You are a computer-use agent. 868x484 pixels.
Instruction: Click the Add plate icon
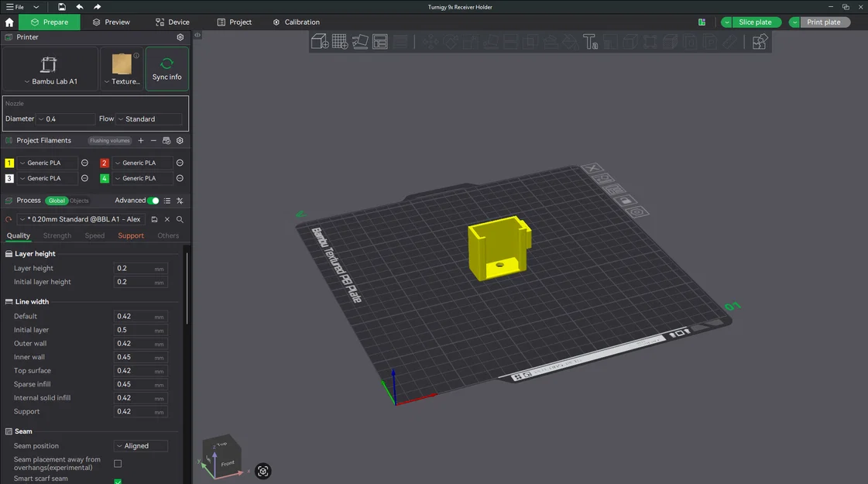[x=340, y=42]
